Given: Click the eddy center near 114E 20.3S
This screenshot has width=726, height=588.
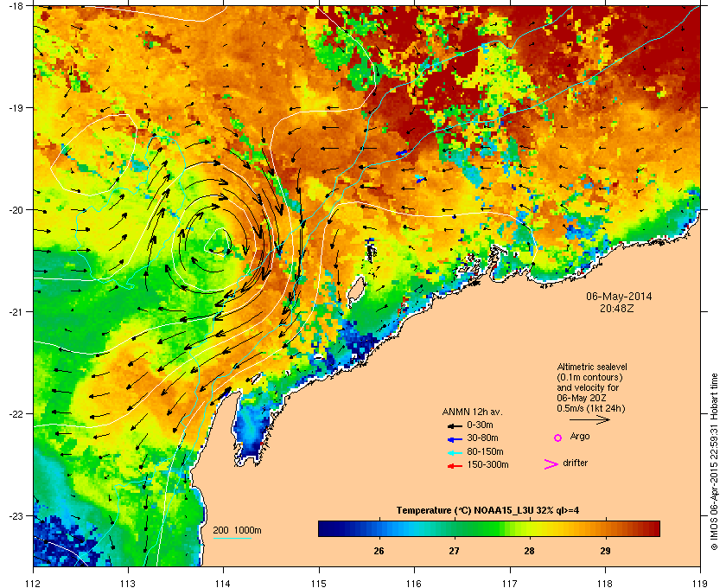Looking at the screenshot, I should [218, 242].
